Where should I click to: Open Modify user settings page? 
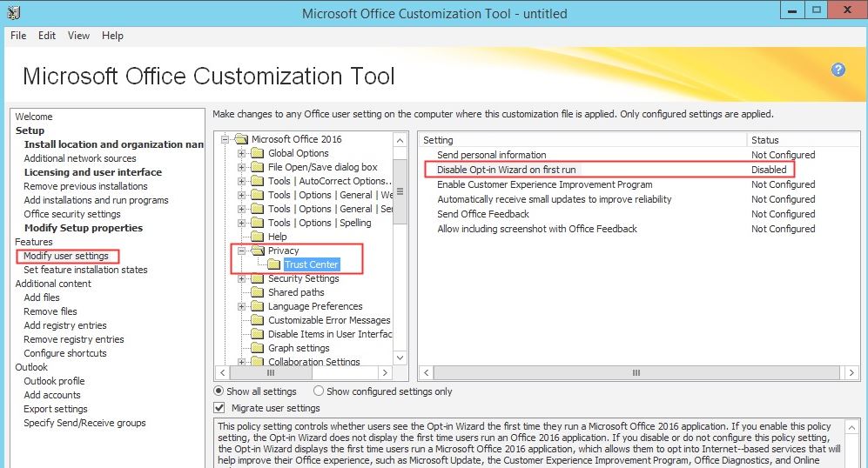(66, 256)
